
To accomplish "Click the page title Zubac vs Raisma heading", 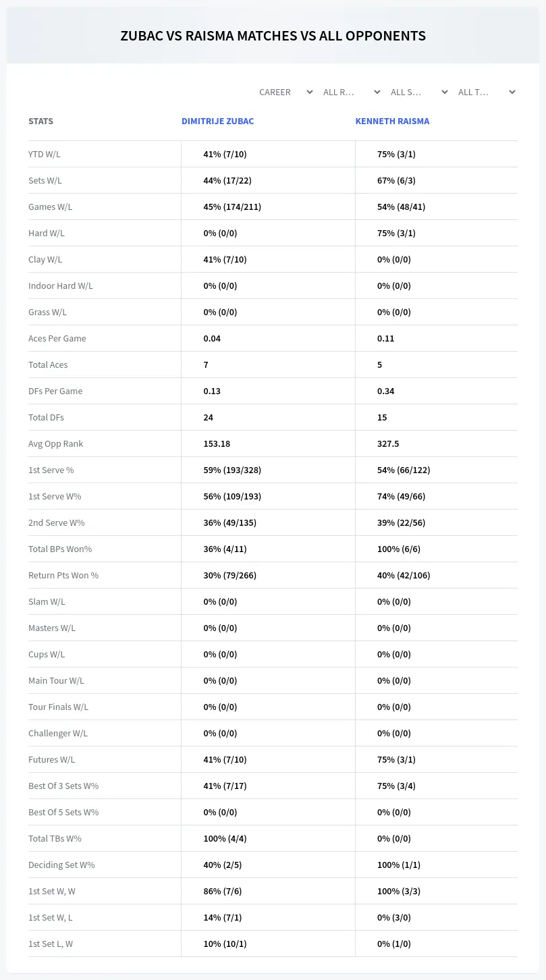I will point(273,36).
